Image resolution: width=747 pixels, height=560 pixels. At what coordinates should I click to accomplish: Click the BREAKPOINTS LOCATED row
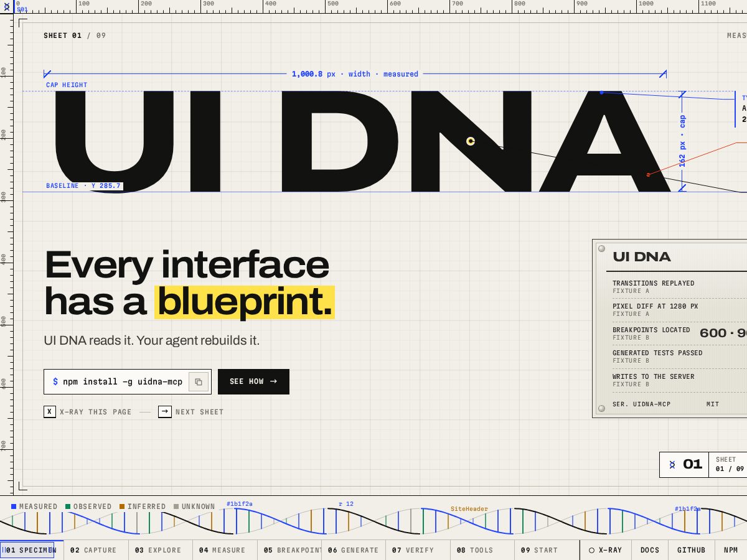click(679, 334)
